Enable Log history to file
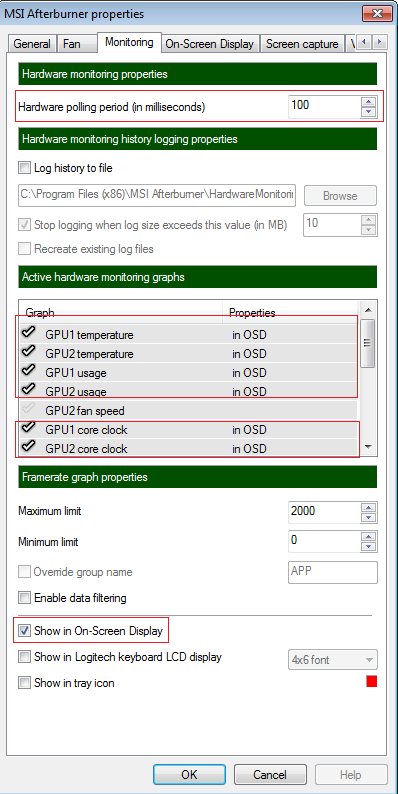Image resolution: width=398 pixels, height=794 pixels. tap(24, 167)
